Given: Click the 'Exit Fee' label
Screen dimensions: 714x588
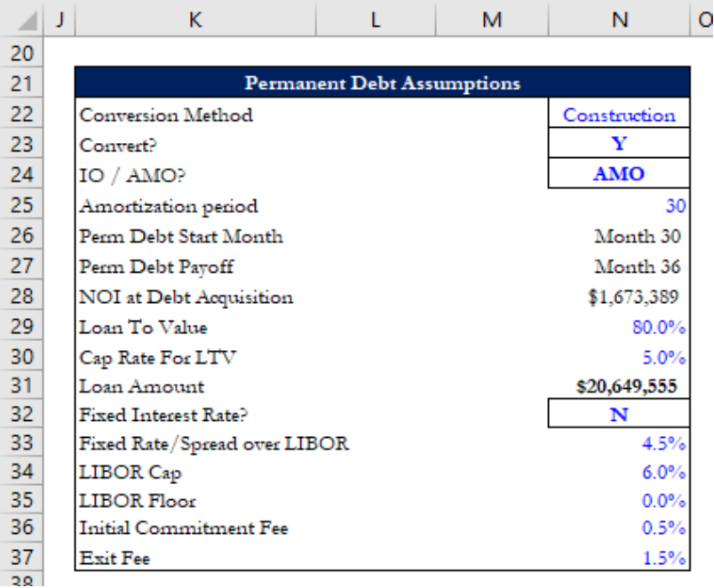Looking at the screenshot, I should [x=115, y=558].
